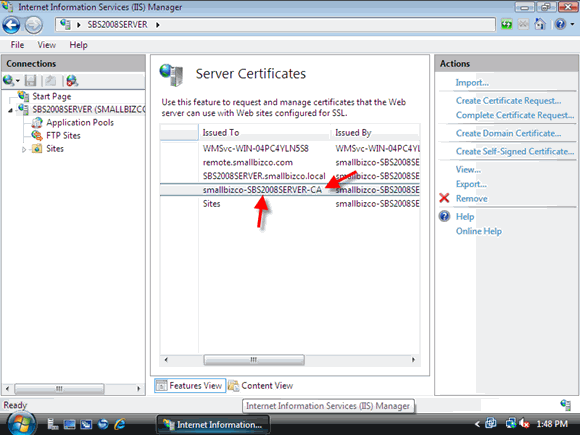Viewport: 580px width, 435px height.
Task: Click the server icon in the address bar
Action: point(65,24)
